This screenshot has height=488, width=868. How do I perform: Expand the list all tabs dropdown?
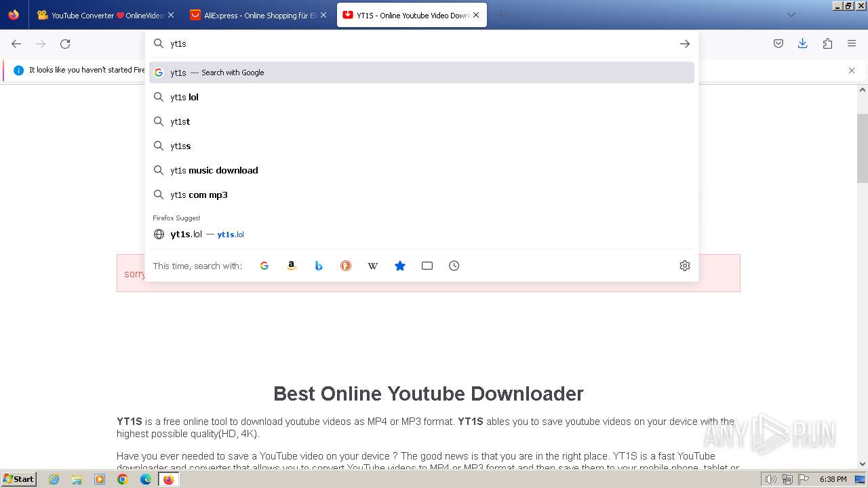791,15
